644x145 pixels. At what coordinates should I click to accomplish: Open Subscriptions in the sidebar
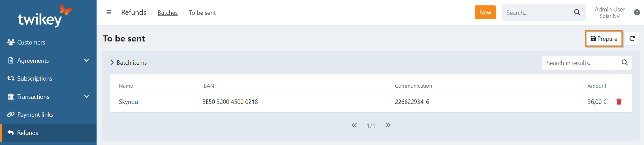point(35,79)
